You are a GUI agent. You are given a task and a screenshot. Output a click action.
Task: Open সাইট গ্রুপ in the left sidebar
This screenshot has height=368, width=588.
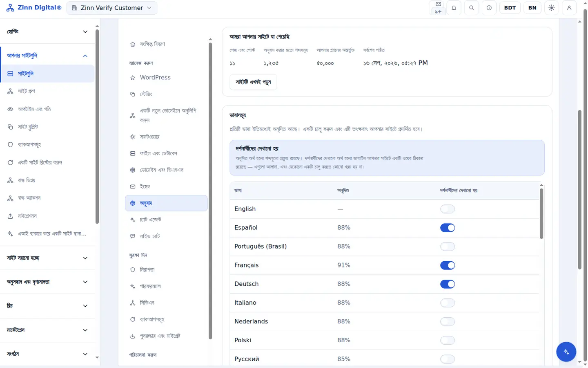point(47,91)
